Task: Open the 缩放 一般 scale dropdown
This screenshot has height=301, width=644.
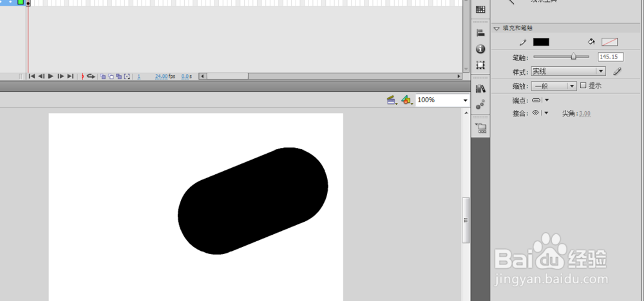Action: tap(554, 86)
